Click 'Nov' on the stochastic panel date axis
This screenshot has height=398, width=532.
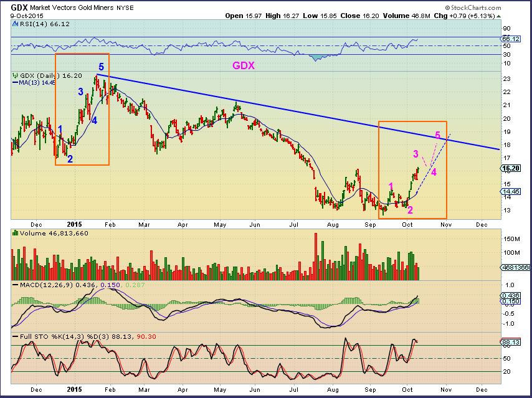coord(446,390)
